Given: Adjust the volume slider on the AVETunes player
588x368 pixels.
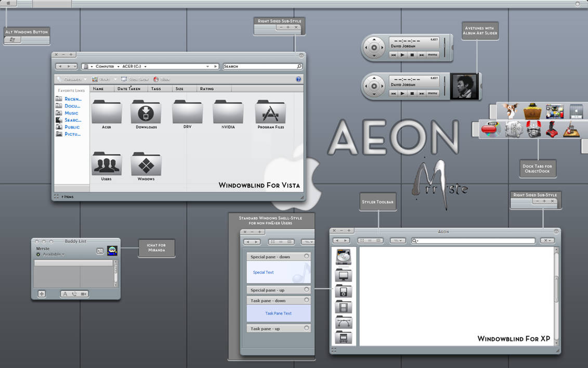Looking at the screenshot, I should (x=445, y=47).
